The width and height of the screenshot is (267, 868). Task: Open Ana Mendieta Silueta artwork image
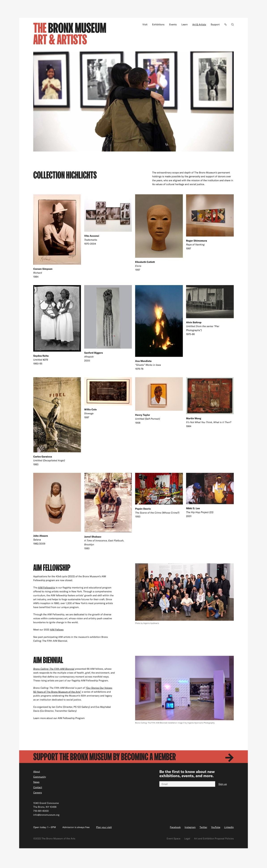(x=159, y=321)
